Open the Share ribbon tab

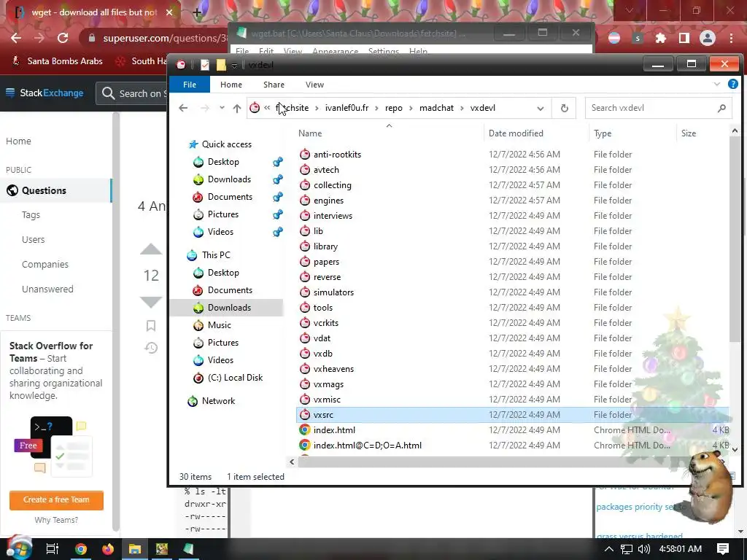[x=274, y=85]
